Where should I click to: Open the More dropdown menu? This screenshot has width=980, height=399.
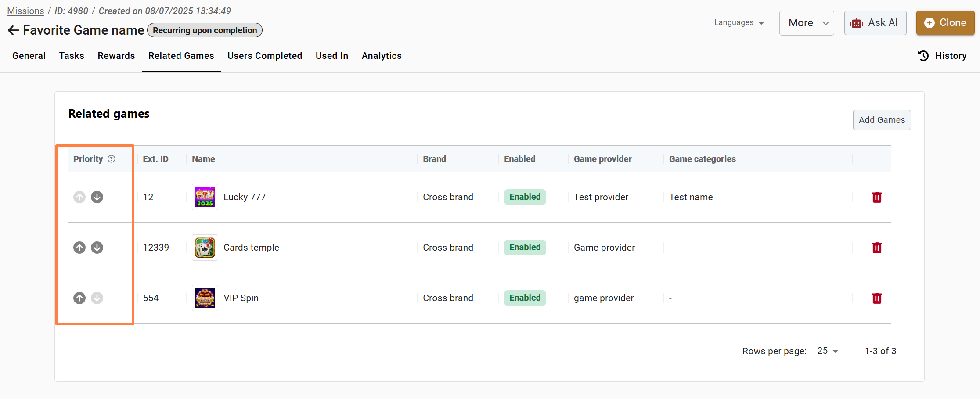coord(806,23)
